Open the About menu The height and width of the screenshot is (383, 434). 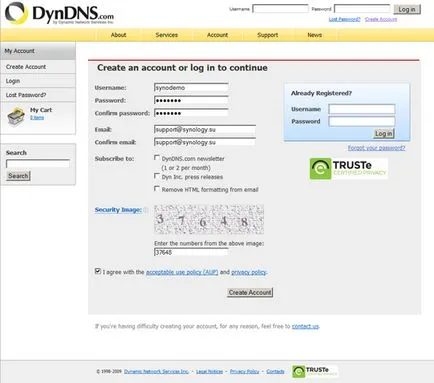pos(118,35)
